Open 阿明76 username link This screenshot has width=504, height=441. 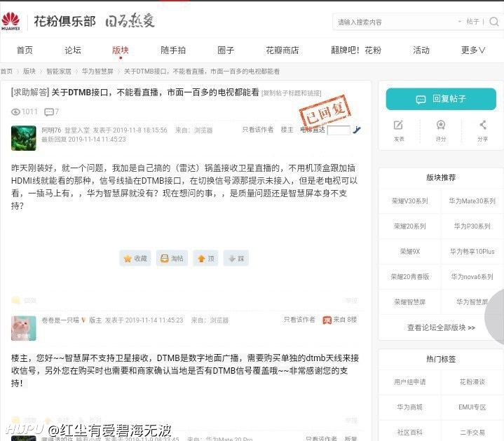tap(51, 130)
